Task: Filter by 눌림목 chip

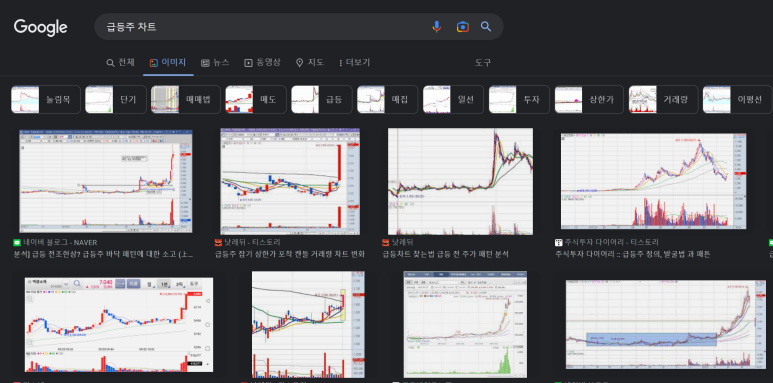Action: click(x=46, y=100)
